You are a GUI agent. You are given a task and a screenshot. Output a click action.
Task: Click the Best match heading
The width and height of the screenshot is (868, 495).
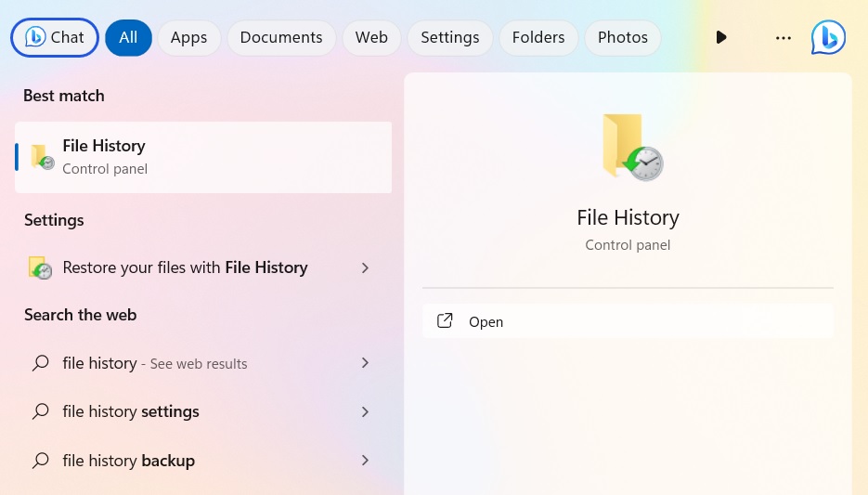64,96
